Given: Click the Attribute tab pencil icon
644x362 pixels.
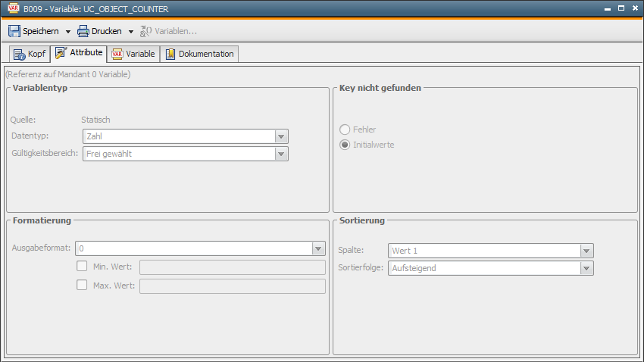Looking at the screenshot, I should pyautogui.click(x=61, y=53).
